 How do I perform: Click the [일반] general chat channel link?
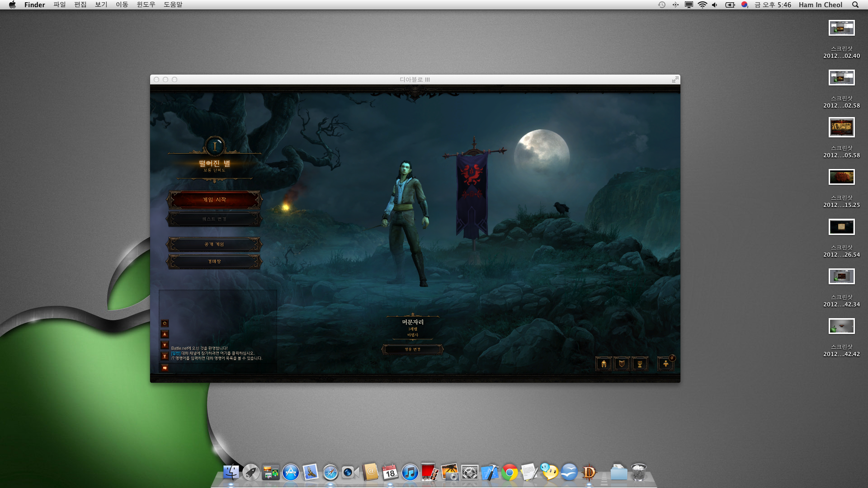176,353
